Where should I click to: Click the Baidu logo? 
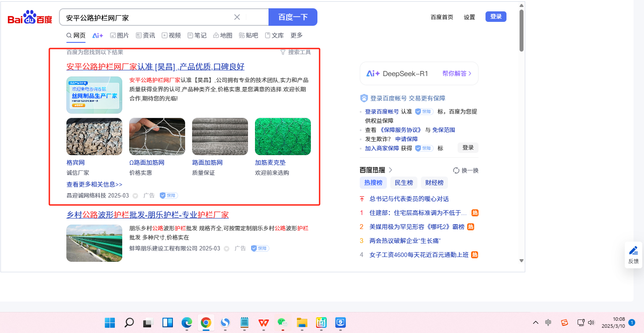[x=30, y=17]
